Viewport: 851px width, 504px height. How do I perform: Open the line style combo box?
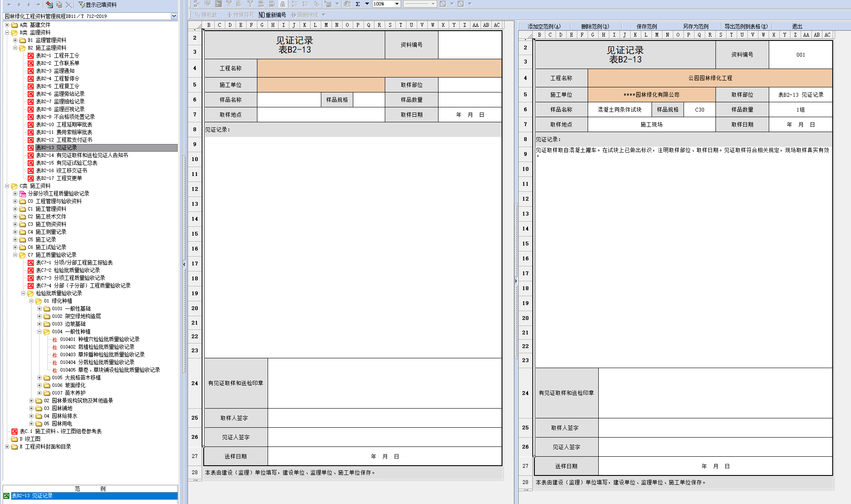pos(420,4)
